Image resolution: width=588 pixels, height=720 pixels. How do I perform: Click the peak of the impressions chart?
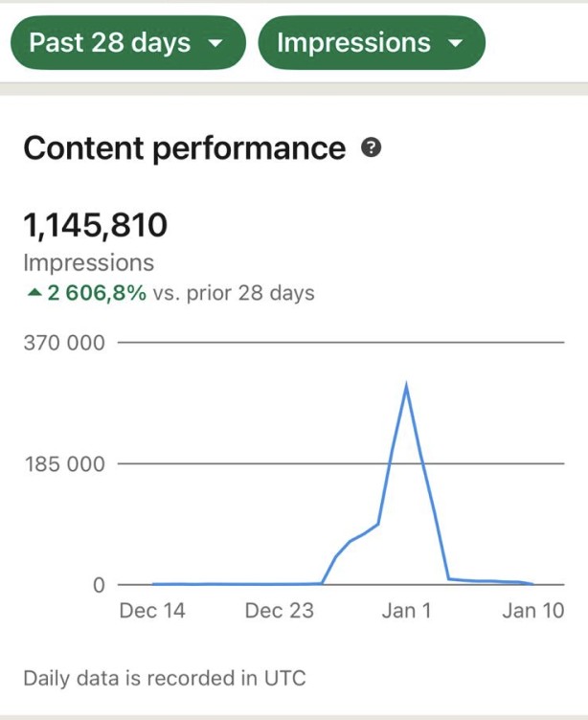(407, 385)
